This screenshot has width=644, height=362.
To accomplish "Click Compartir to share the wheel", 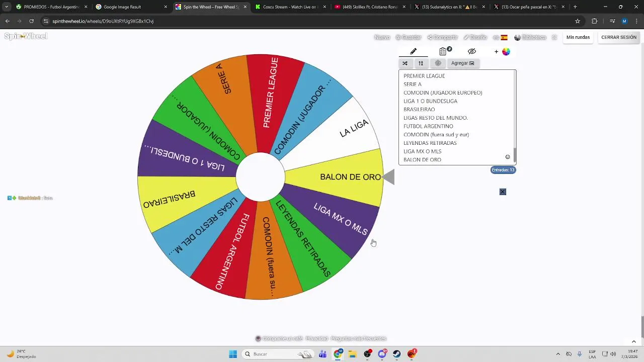I will tap(443, 37).
